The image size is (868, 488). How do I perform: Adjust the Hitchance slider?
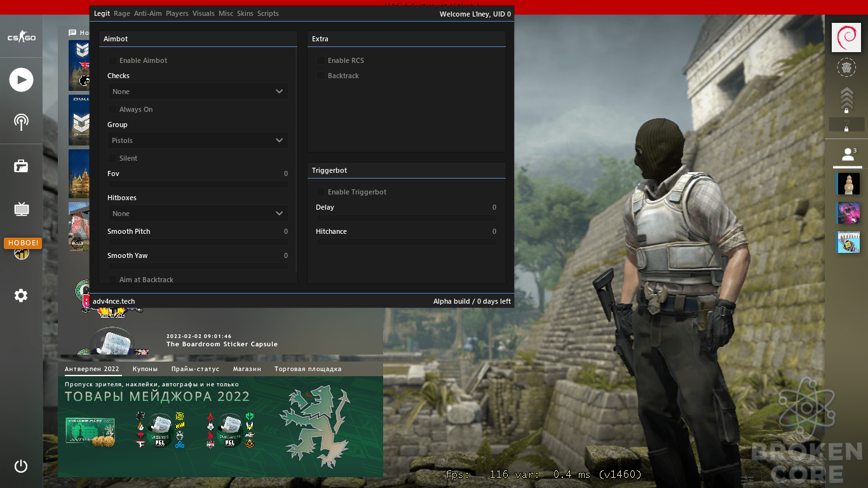click(406, 242)
